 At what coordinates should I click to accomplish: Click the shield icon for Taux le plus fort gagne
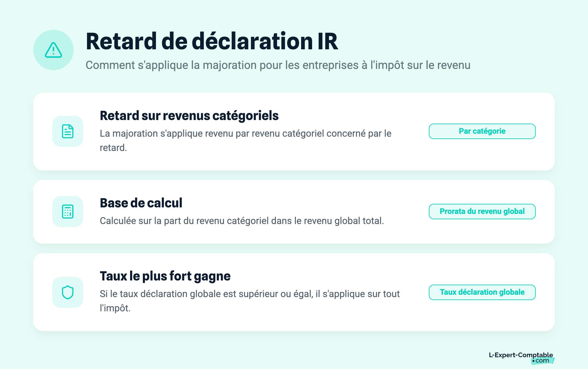[68, 292]
